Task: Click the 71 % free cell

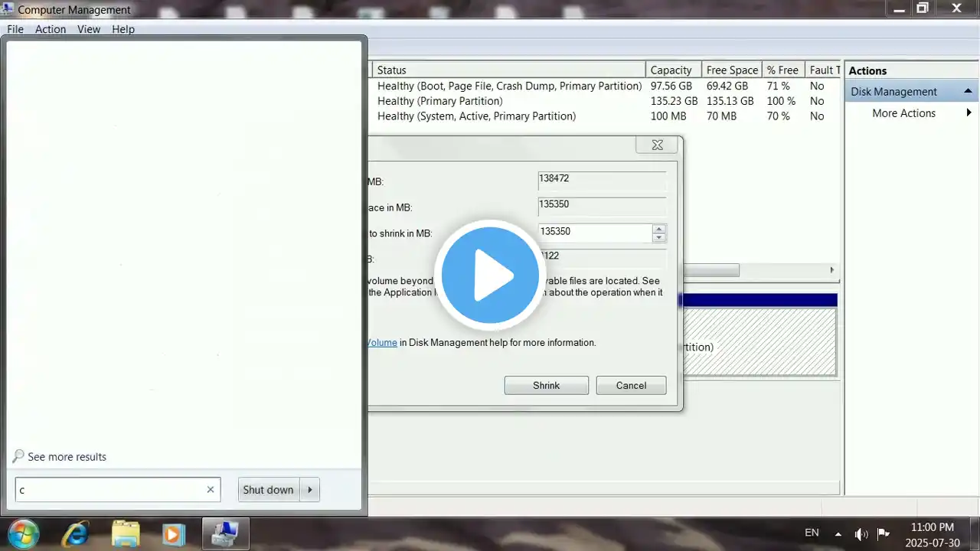Action: [x=778, y=86]
